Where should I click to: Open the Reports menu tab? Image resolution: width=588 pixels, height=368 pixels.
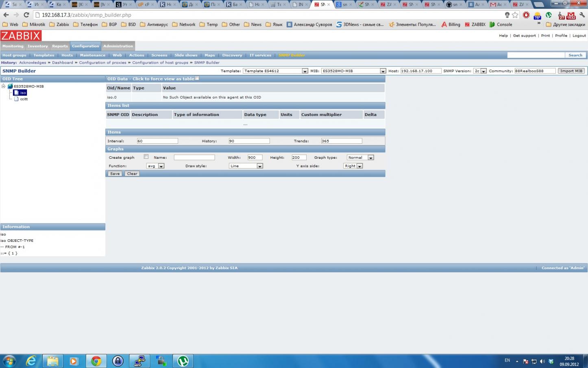(x=60, y=46)
